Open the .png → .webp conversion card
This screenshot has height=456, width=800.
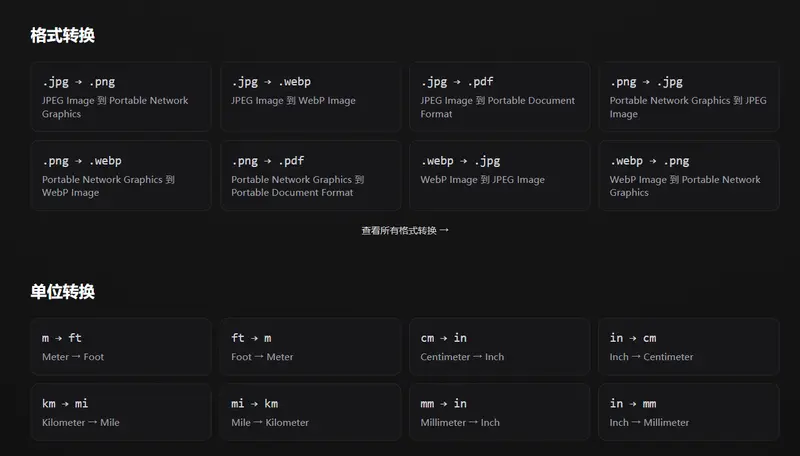(x=121, y=175)
